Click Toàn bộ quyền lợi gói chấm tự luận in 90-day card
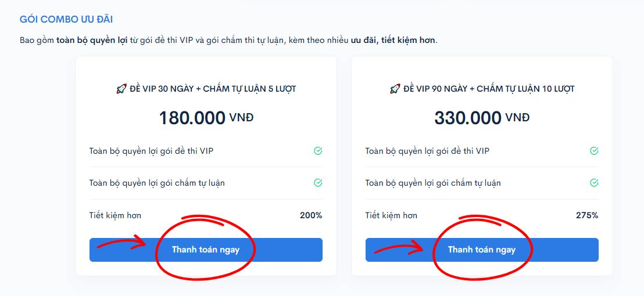This screenshot has width=644, height=296. point(433,183)
